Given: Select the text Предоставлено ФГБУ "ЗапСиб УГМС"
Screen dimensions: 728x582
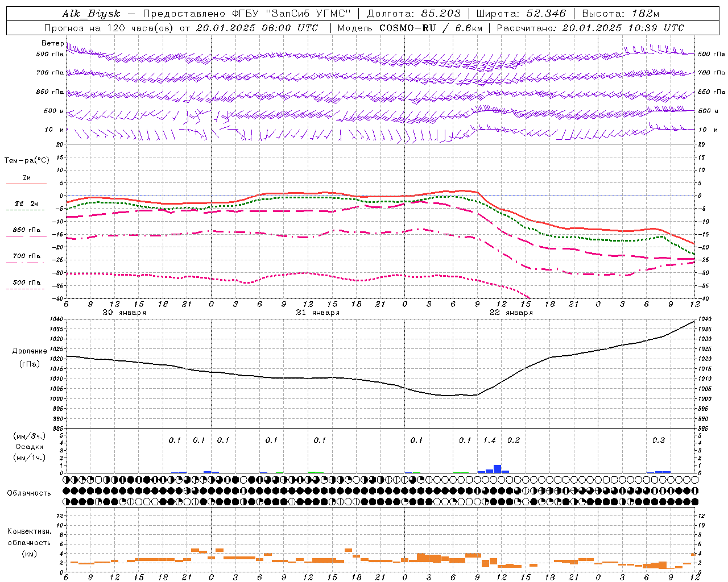Looking at the screenshot, I should point(248,14).
